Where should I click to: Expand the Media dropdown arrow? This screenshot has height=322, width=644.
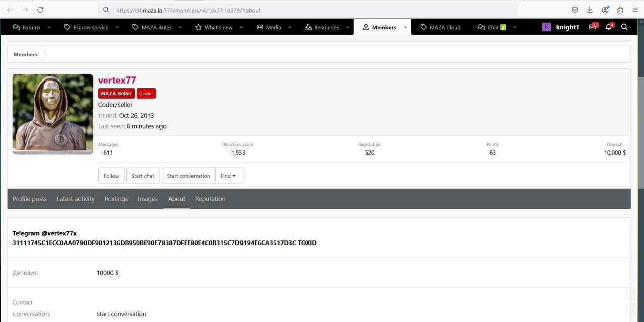pos(290,27)
